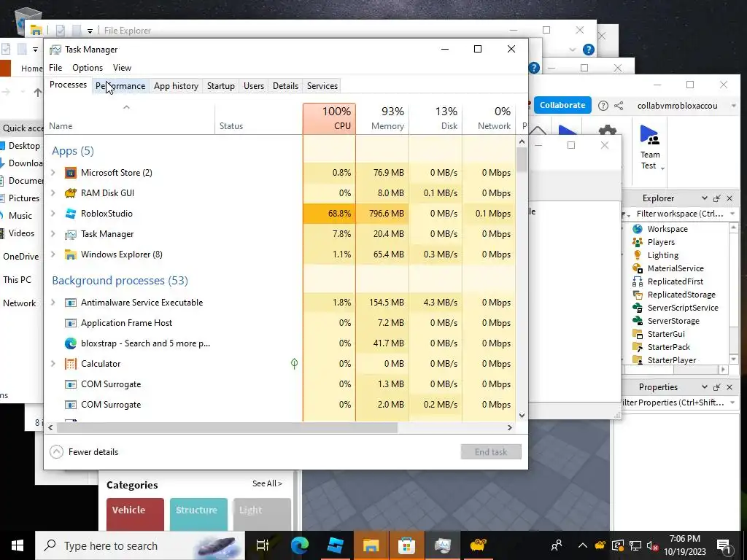Expand the Microsoft Store (2) process group
Viewport: 747px width, 560px height.
pyautogui.click(x=53, y=173)
